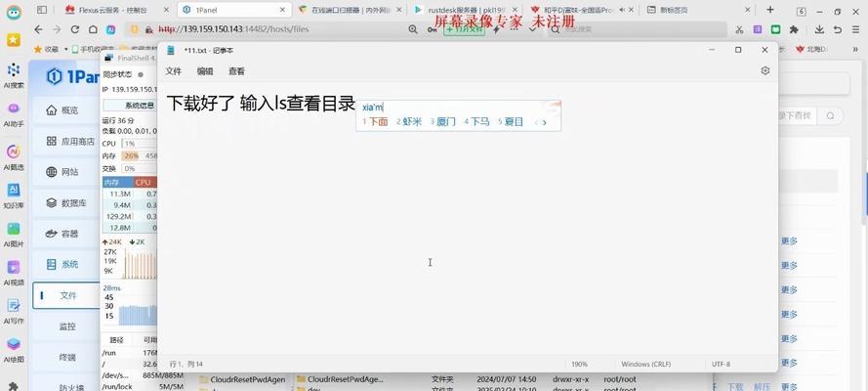Viewport: 868px width, 391px height.
Task: Close the Flexus云服务 browser tab
Action: tap(166, 10)
